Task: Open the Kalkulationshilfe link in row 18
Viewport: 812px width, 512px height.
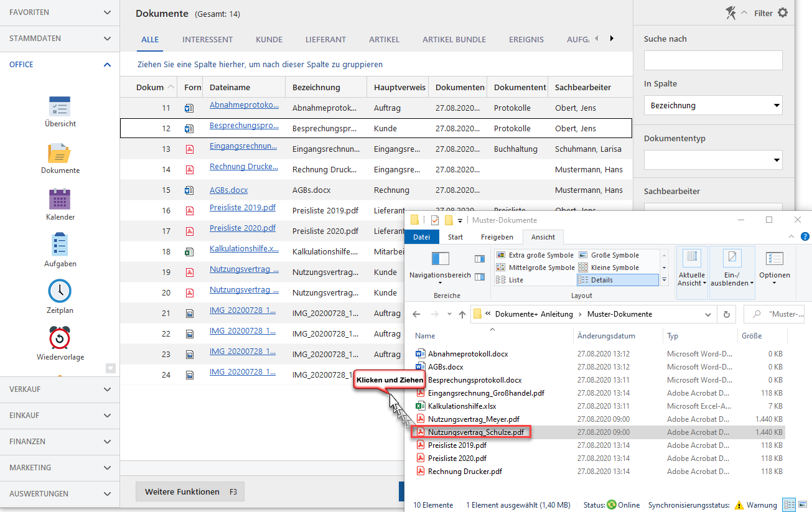Action: click(244, 249)
